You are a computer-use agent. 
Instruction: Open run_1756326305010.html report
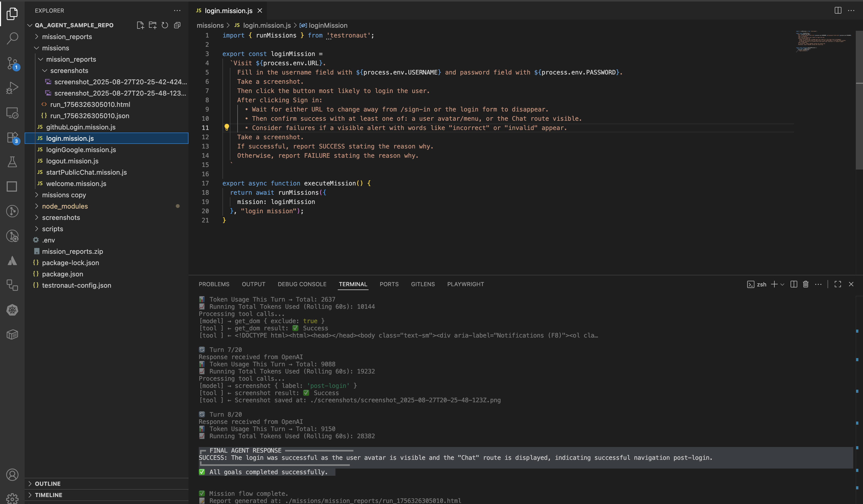(107, 105)
